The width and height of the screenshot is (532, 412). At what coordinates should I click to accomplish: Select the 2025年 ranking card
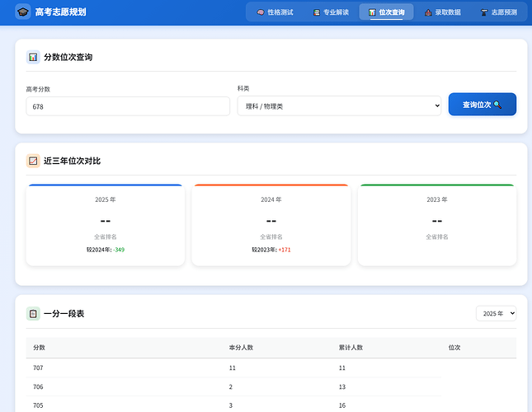[x=106, y=225]
